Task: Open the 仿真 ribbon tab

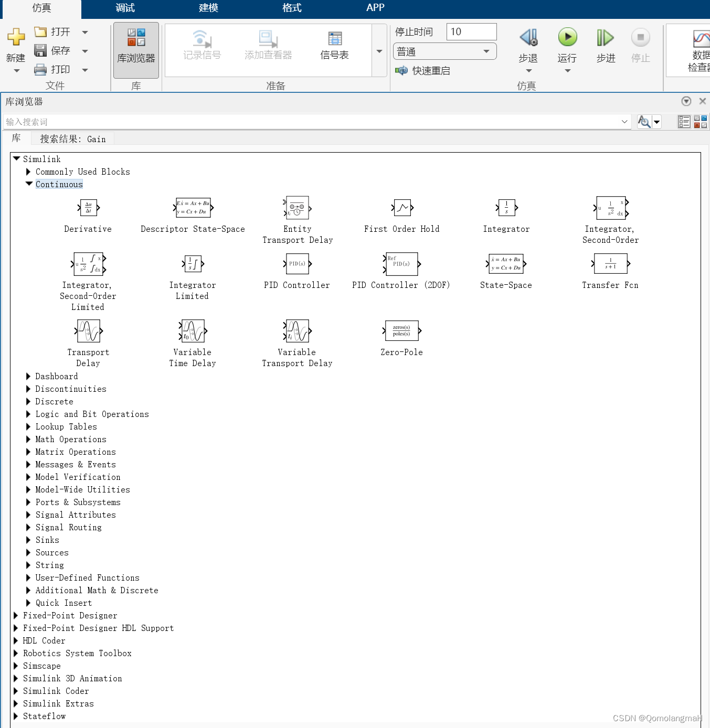Action: point(41,8)
